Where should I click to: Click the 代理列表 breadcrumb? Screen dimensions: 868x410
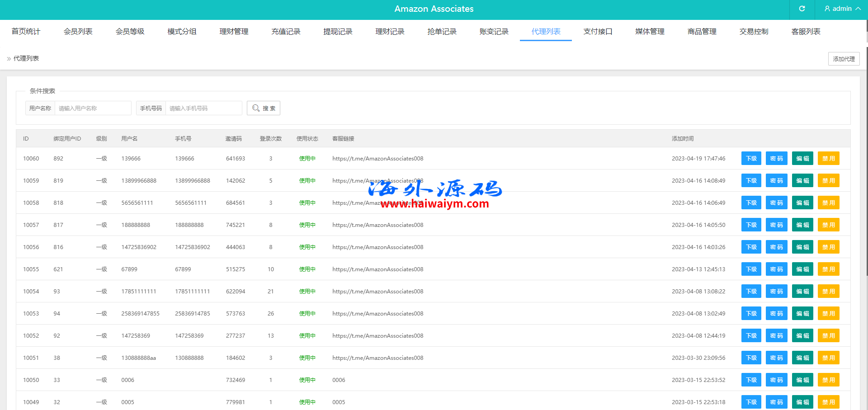[x=26, y=58]
